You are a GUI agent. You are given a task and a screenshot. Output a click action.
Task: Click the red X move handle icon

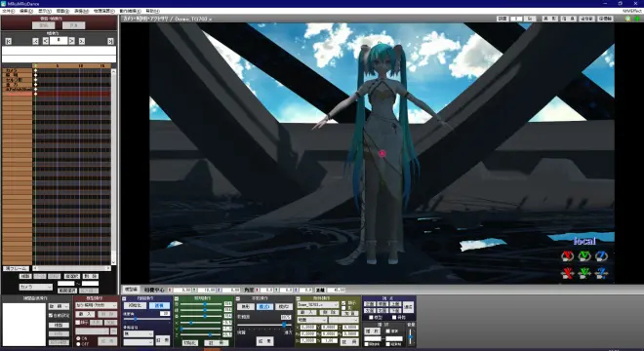click(567, 273)
